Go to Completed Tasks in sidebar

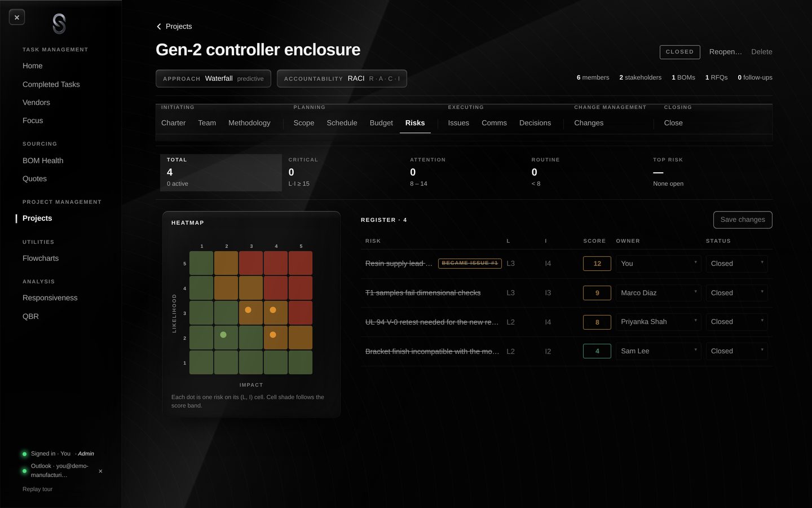(51, 85)
